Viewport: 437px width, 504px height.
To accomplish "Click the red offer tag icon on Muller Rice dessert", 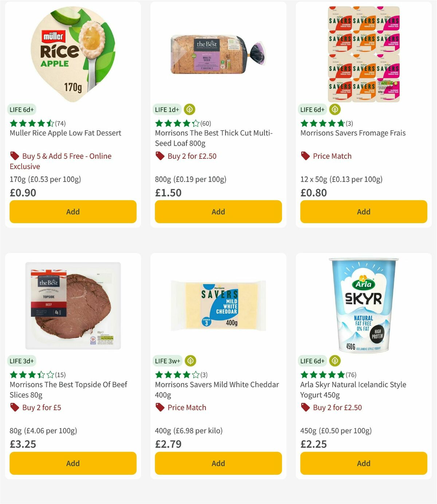I will [15, 156].
